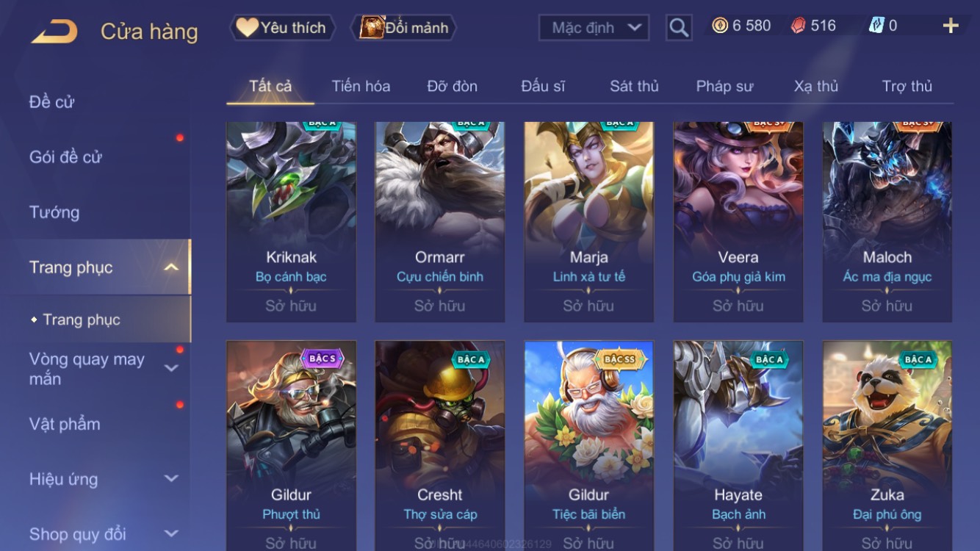Open the Mặc định sort dropdown

click(594, 28)
